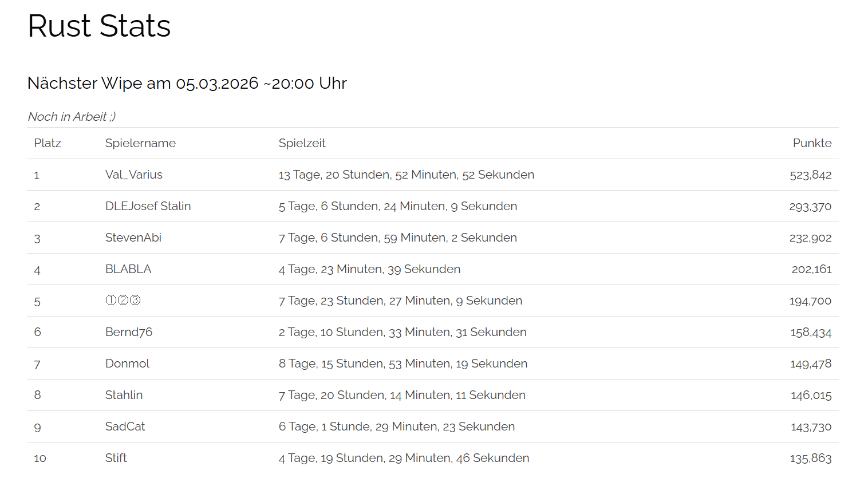Click the Spielzeit column header
The height and width of the screenshot is (486, 868).
[302, 143]
